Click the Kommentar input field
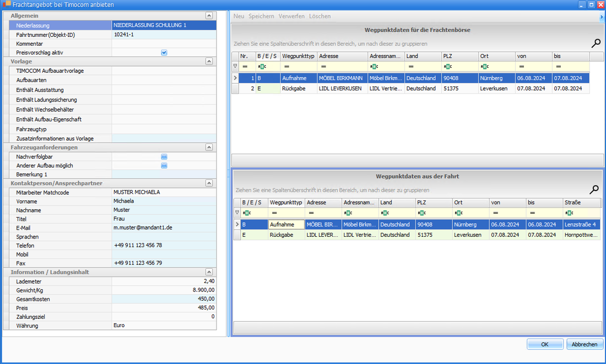Screen dimensions: 606x364 164,44
